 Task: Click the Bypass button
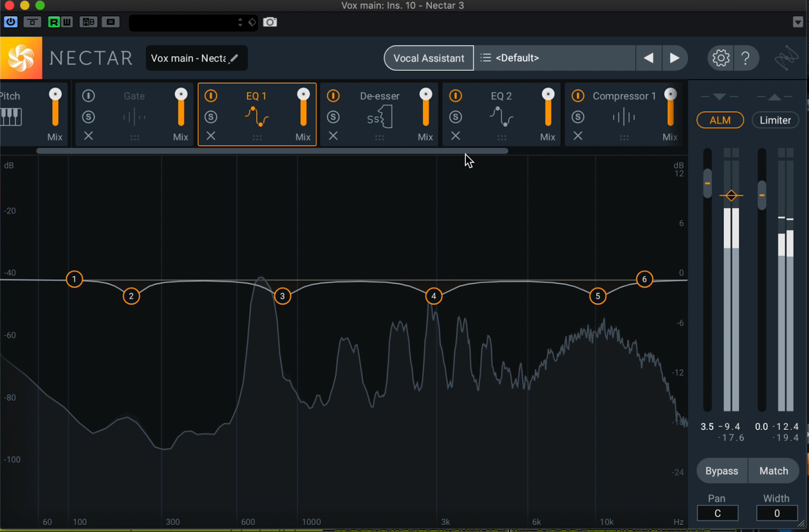(x=722, y=471)
